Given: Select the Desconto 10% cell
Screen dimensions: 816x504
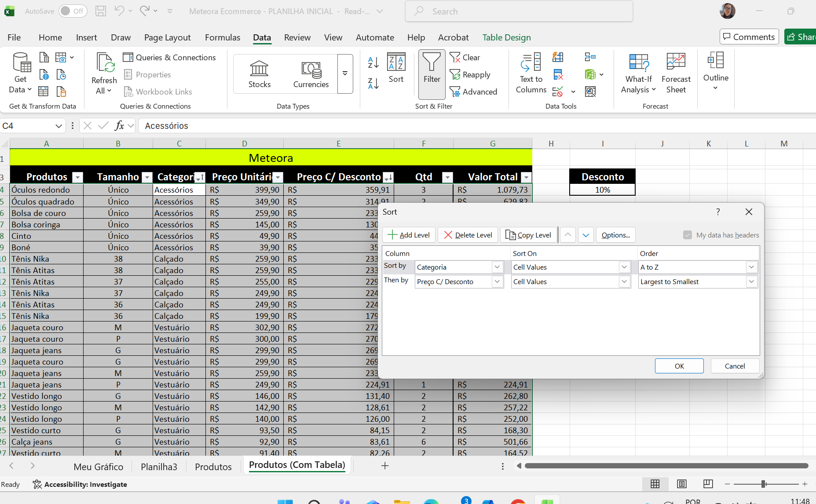Looking at the screenshot, I should coord(602,190).
